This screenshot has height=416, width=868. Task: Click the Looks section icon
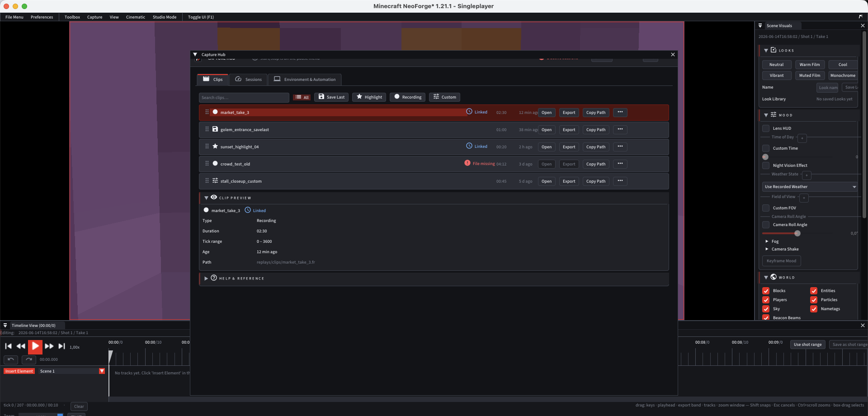pyautogui.click(x=774, y=50)
